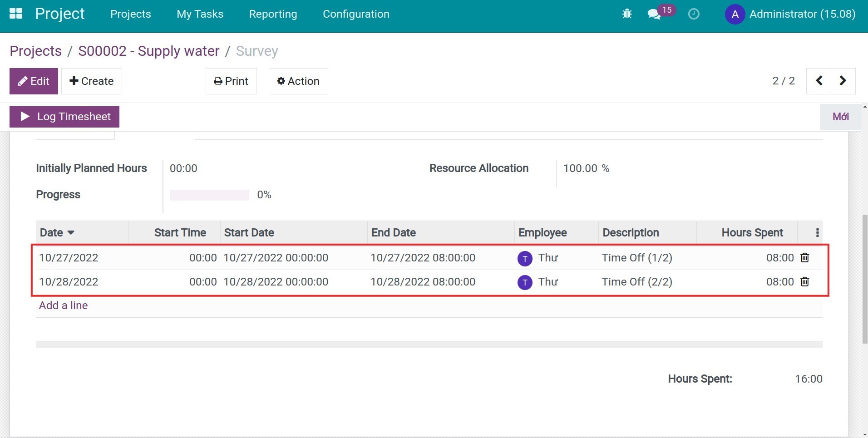The width and height of the screenshot is (868, 438).
Task: Click the Create button
Action: [x=91, y=81]
